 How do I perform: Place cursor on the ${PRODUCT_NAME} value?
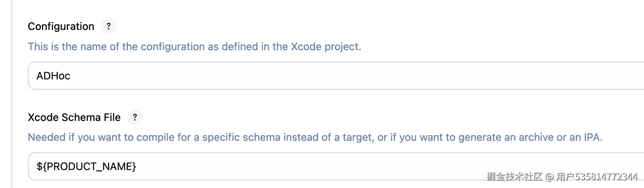(x=86, y=166)
